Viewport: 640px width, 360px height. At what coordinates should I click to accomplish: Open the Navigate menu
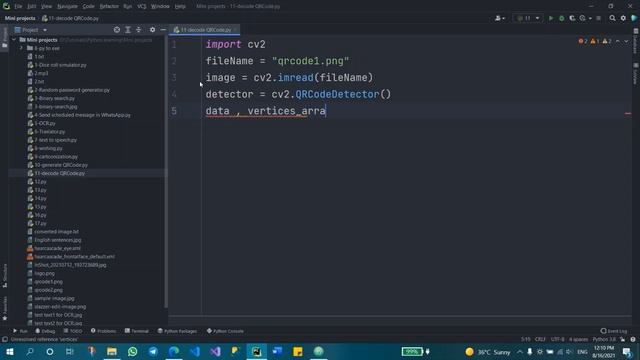pos(67,7)
